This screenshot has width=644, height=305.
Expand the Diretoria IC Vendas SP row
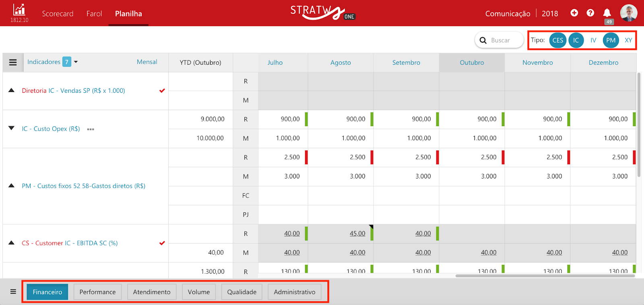(x=11, y=90)
